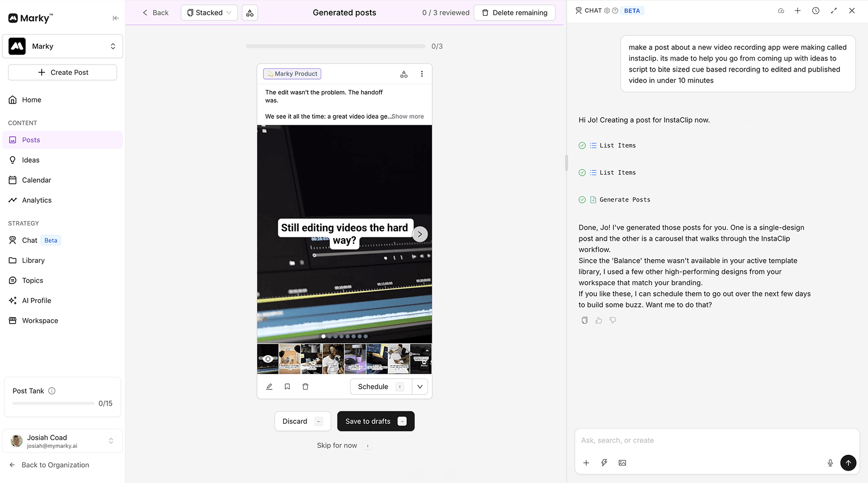The image size is (868, 483).
Task: Click the Discard button
Action: tap(302, 421)
